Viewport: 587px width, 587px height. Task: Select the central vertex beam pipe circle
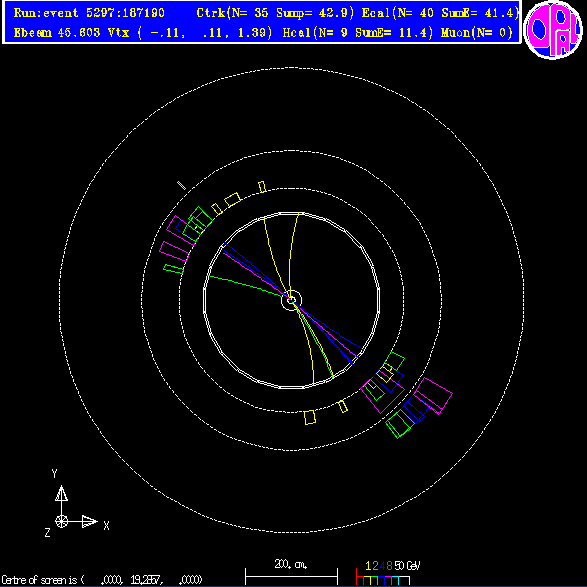click(x=291, y=300)
